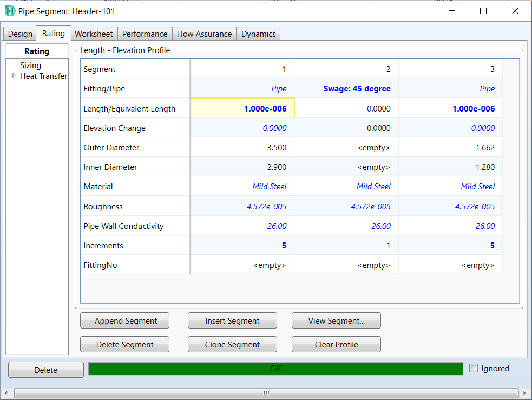Toggle the Ignored checkbox
The width and height of the screenshot is (532, 400).
(474, 368)
